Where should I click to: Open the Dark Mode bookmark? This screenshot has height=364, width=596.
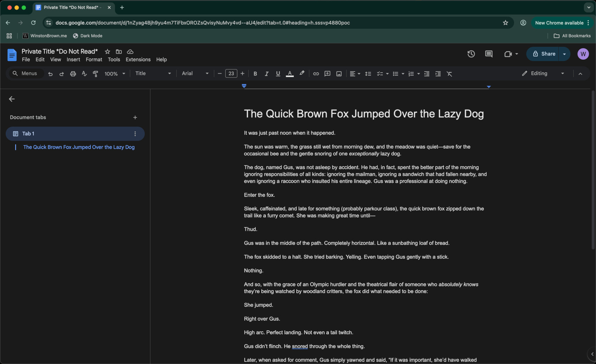click(88, 36)
